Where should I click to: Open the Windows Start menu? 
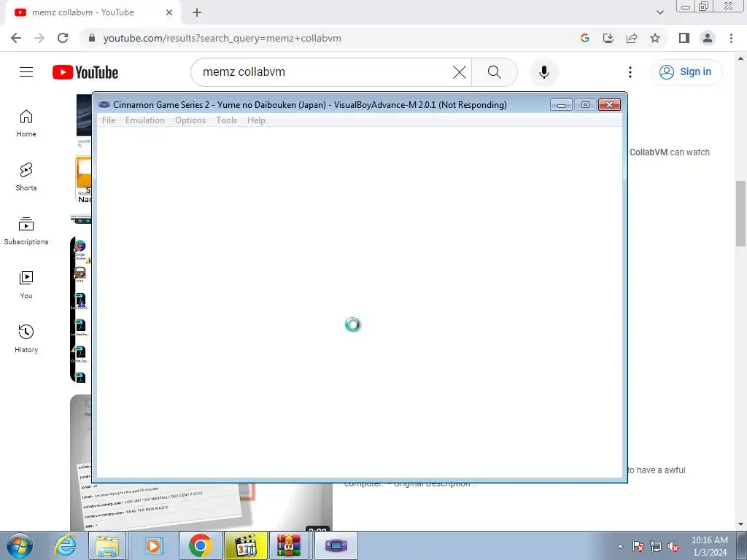[20, 545]
